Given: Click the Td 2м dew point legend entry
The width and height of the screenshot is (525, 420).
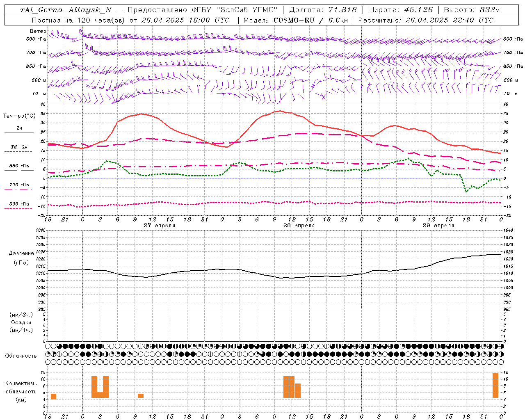Looking at the screenshot, I should tap(19, 147).
